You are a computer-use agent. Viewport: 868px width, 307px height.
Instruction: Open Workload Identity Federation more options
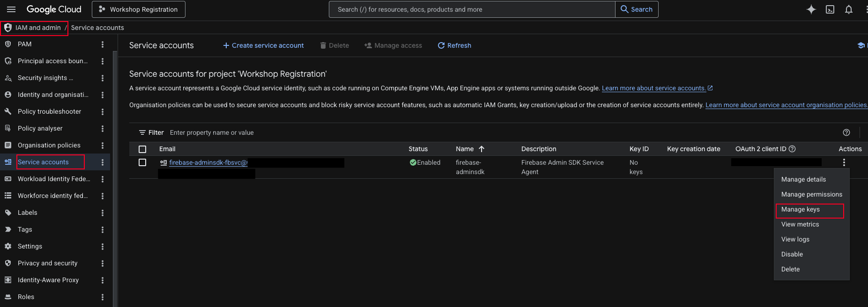tap(103, 179)
